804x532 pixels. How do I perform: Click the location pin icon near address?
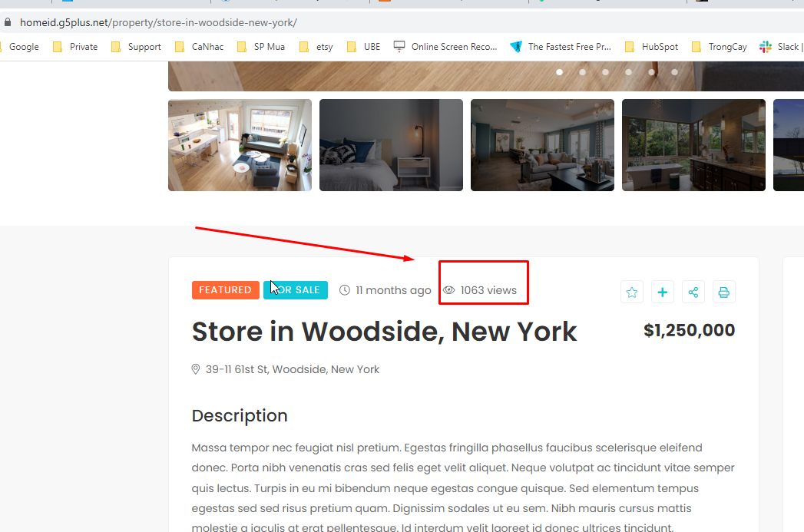(x=195, y=369)
